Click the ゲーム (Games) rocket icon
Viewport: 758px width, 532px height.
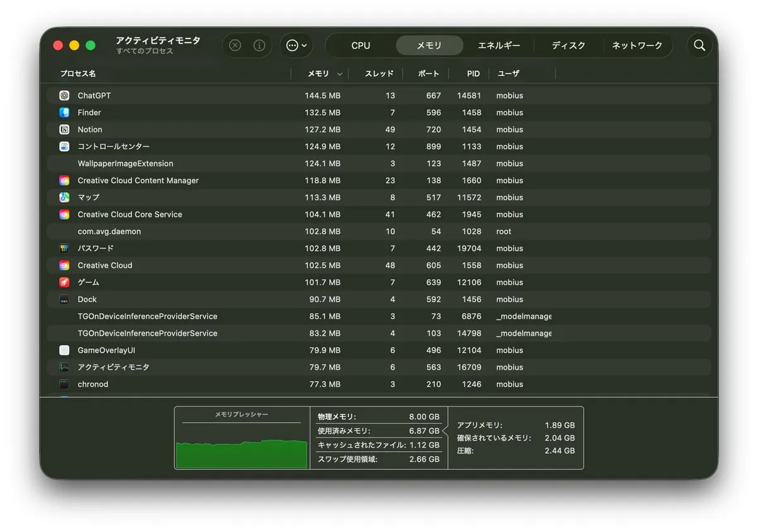[64, 282]
